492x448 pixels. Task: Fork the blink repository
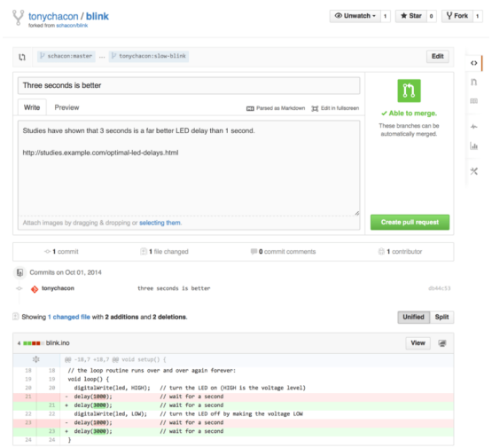coord(457,16)
